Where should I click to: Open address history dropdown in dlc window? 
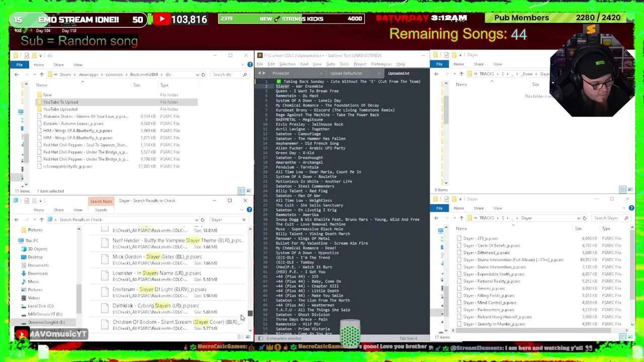click(x=197, y=74)
